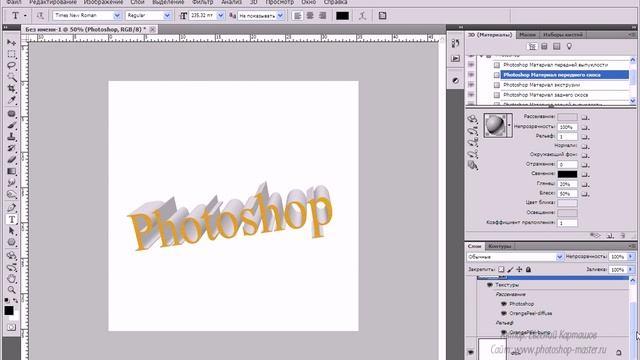Open the Character and Paragraph panel
The width and height of the screenshot is (640, 360).
382,16
